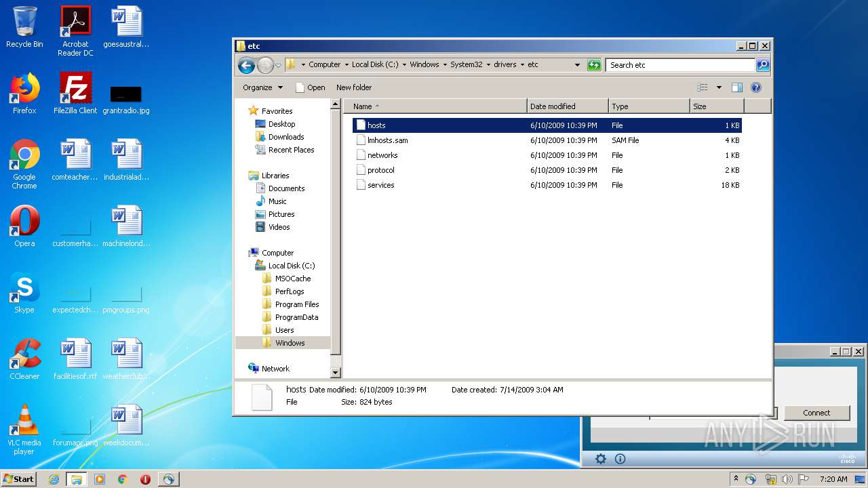Screen dimensions: 868x488
Task: Click the volume speaker tray icon
Action: (x=787, y=479)
